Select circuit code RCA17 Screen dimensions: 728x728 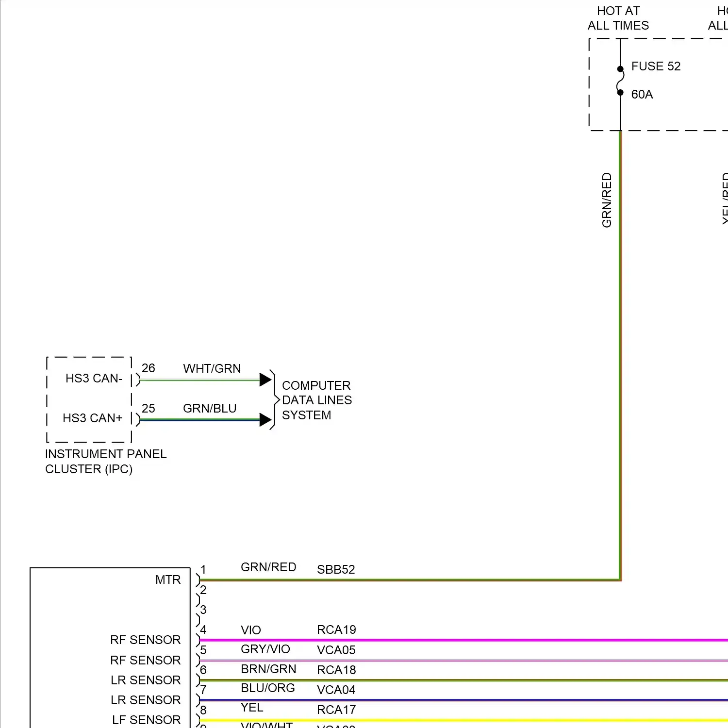click(336, 710)
